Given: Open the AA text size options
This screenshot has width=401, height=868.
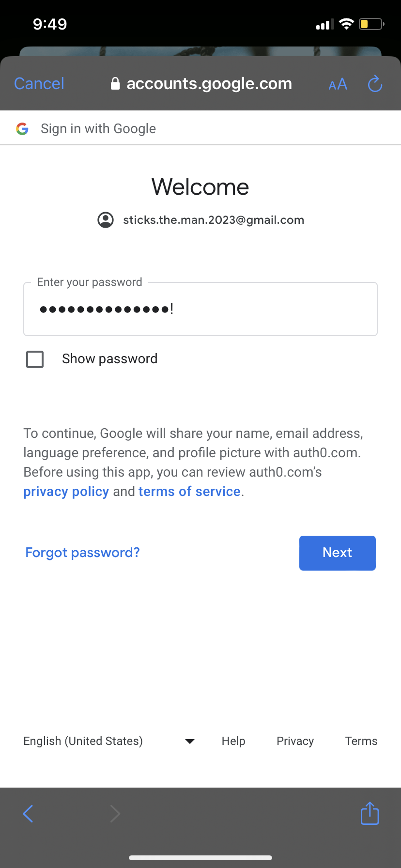Looking at the screenshot, I should coord(338,84).
